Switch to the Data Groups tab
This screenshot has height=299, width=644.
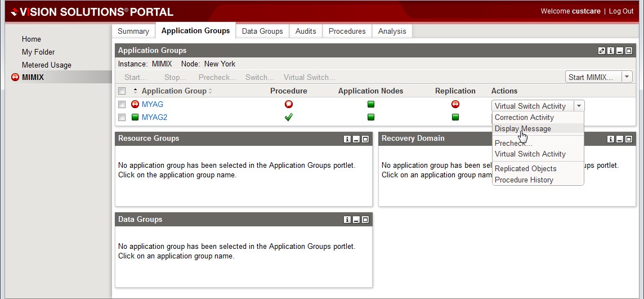[x=262, y=31]
